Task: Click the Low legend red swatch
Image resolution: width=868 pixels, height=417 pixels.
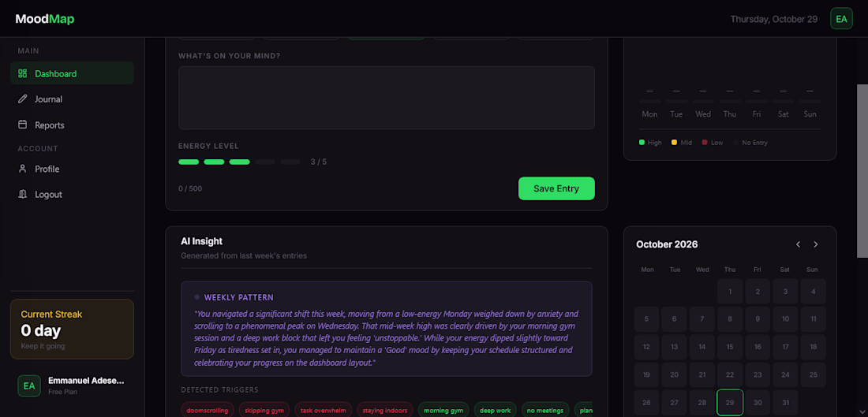Action: [x=704, y=142]
